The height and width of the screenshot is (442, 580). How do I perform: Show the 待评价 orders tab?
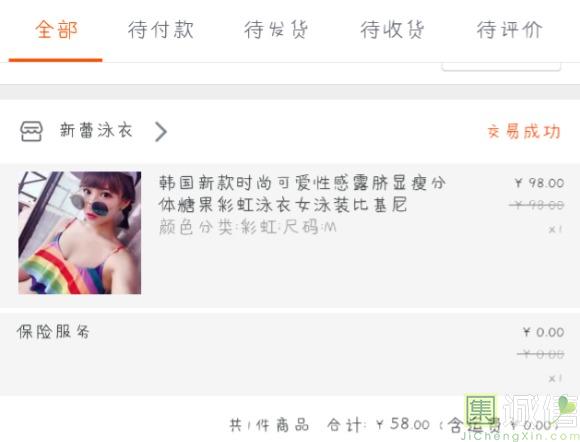[x=509, y=30]
